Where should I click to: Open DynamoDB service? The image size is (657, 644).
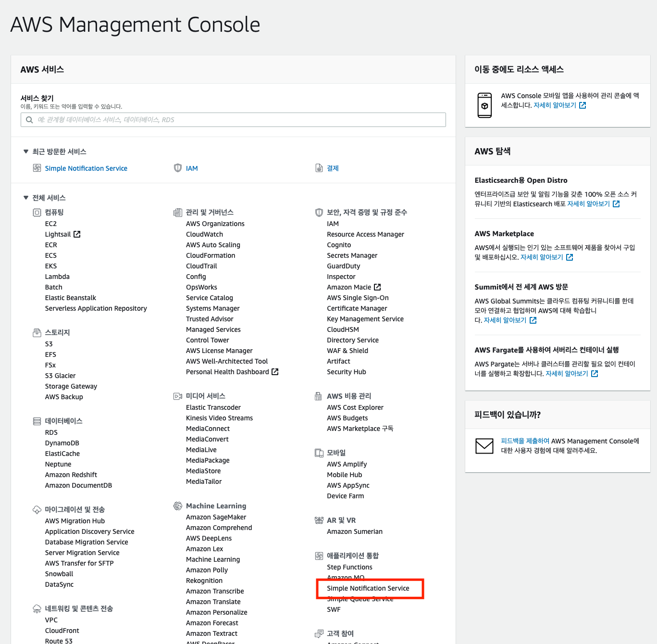tap(62, 443)
